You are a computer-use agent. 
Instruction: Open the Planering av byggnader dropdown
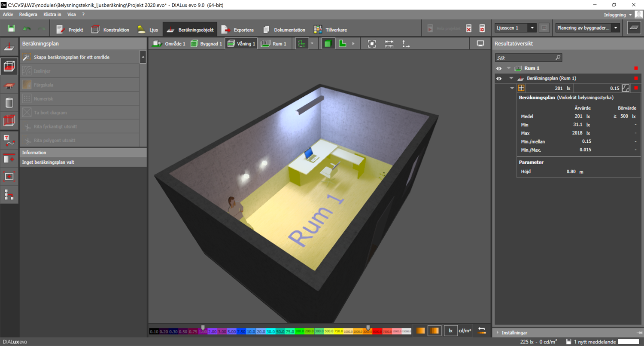pyautogui.click(x=616, y=28)
